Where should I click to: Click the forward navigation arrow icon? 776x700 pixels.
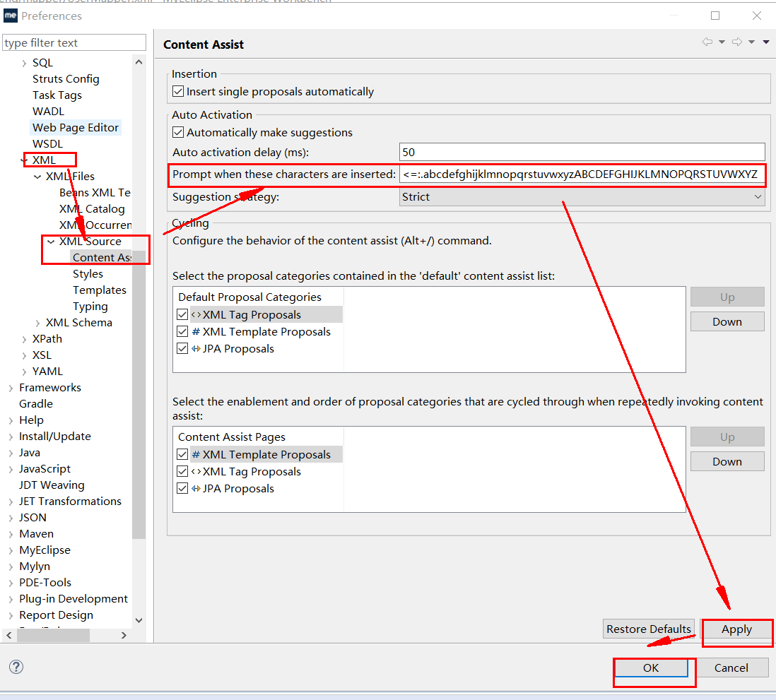click(737, 42)
